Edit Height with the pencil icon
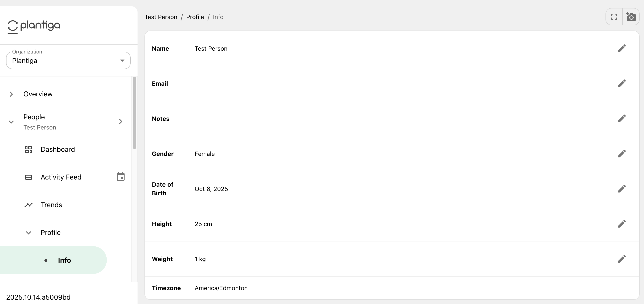This screenshot has width=644, height=304. point(622,224)
